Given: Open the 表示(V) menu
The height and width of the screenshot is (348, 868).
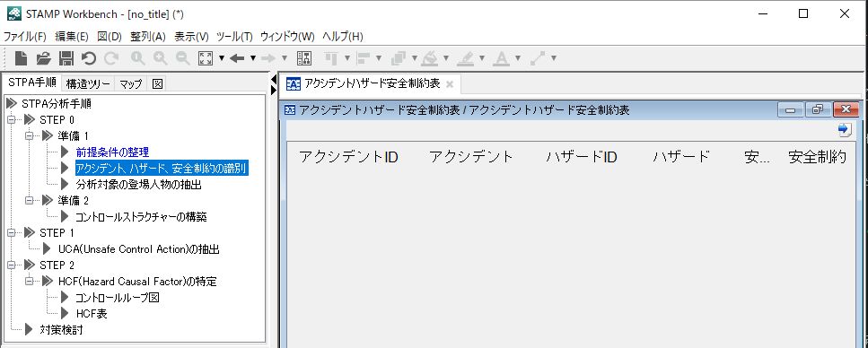Looking at the screenshot, I should (x=191, y=37).
